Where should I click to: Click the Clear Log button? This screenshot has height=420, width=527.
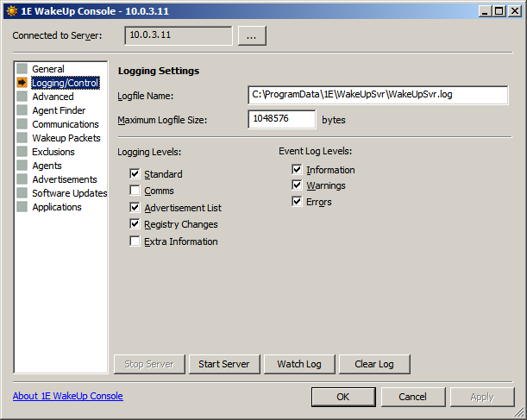pos(373,364)
